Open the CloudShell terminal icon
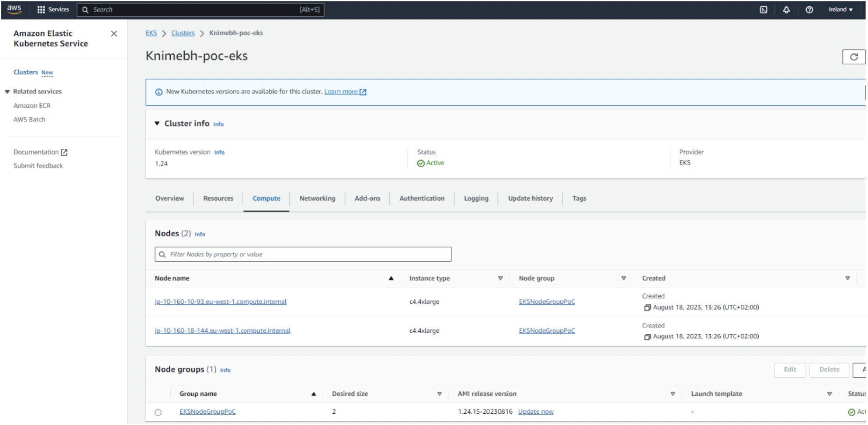Viewport: 868px width, 425px height. pyautogui.click(x=763, y=9)
